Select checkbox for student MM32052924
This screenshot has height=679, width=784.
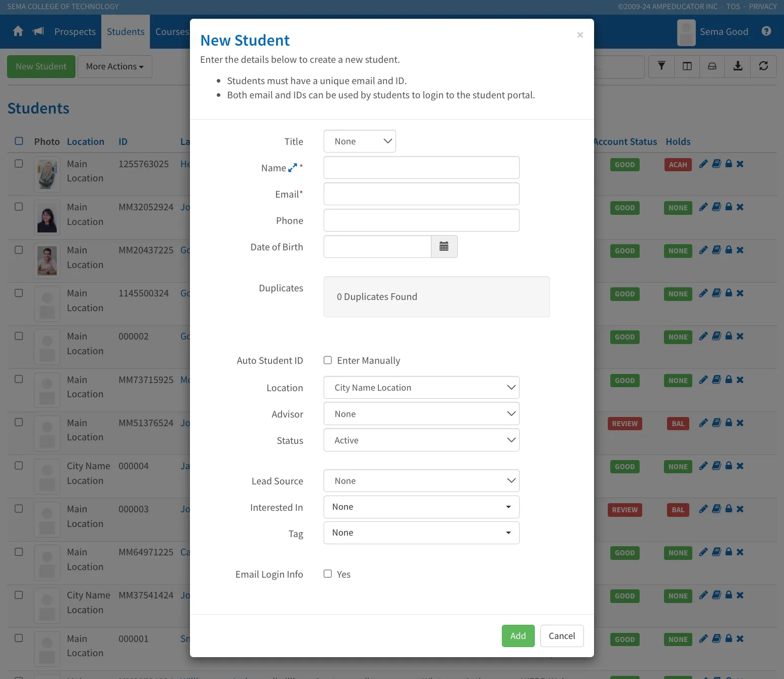tap(19, 207)
